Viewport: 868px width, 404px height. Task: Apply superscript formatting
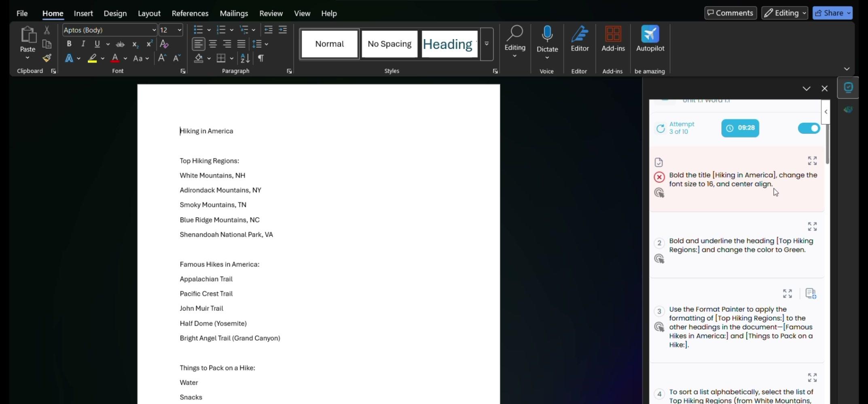[149, 44]
